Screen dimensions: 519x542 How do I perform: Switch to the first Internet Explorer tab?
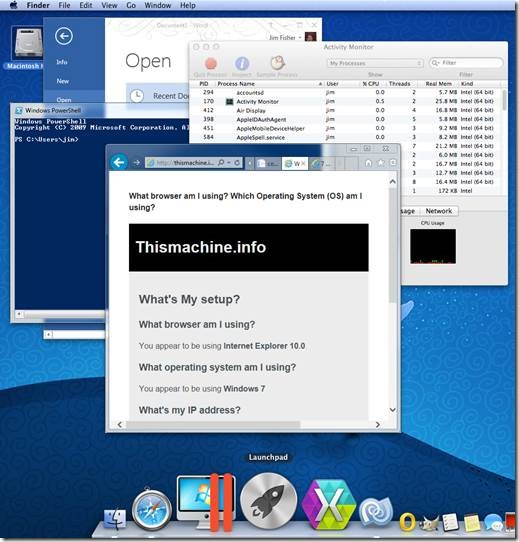pos(268,163)
